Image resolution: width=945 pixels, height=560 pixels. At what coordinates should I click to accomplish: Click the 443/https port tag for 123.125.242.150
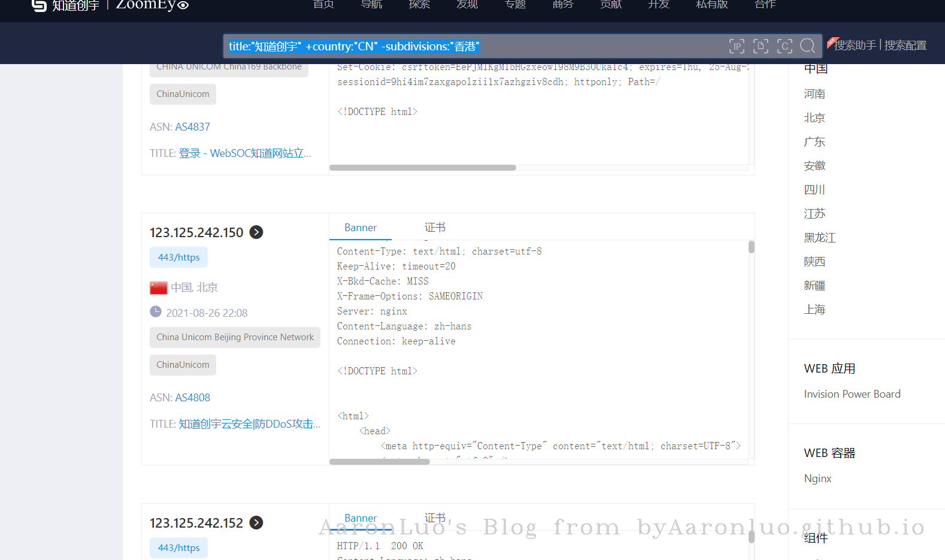click(x=178, y=258)
